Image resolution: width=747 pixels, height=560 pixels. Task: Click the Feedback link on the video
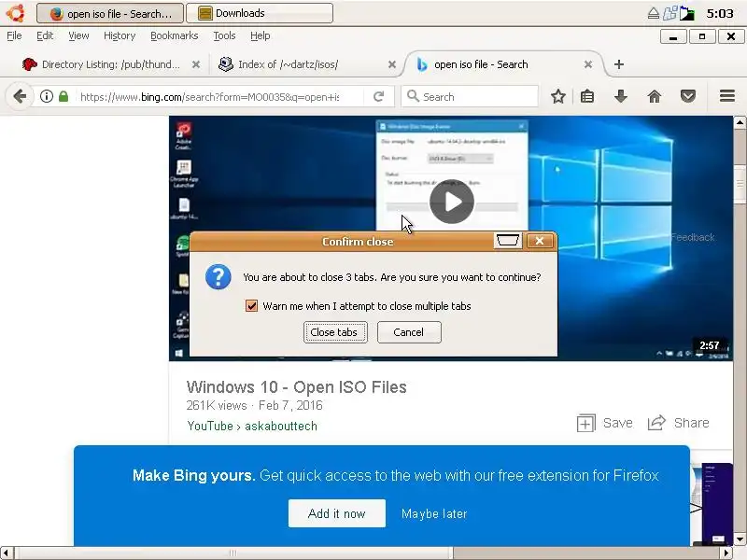(x=693, y=237)
